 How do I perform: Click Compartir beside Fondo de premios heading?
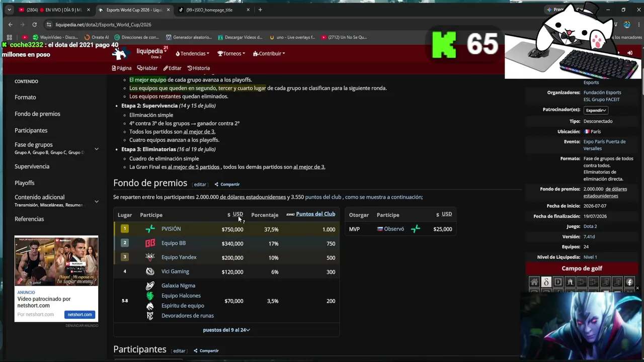[x=227, y=185]
